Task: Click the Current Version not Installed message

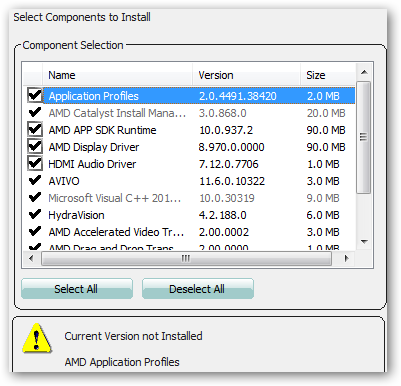Action: [133, 336]
